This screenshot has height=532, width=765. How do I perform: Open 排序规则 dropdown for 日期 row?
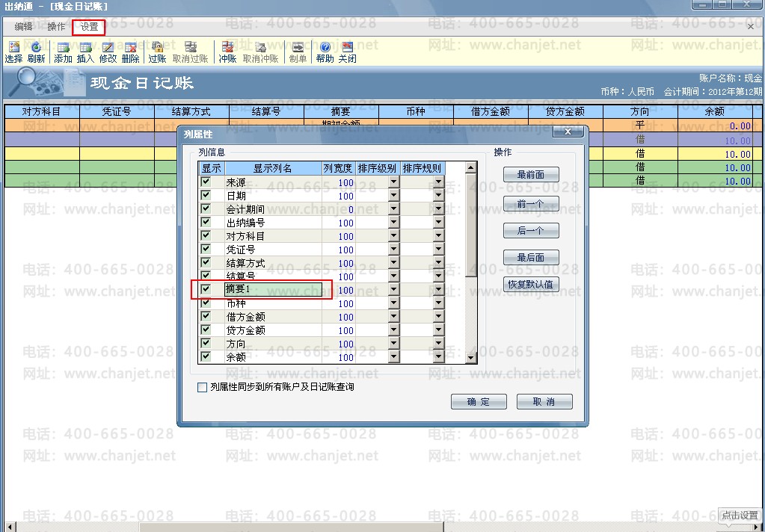[439, 196]
